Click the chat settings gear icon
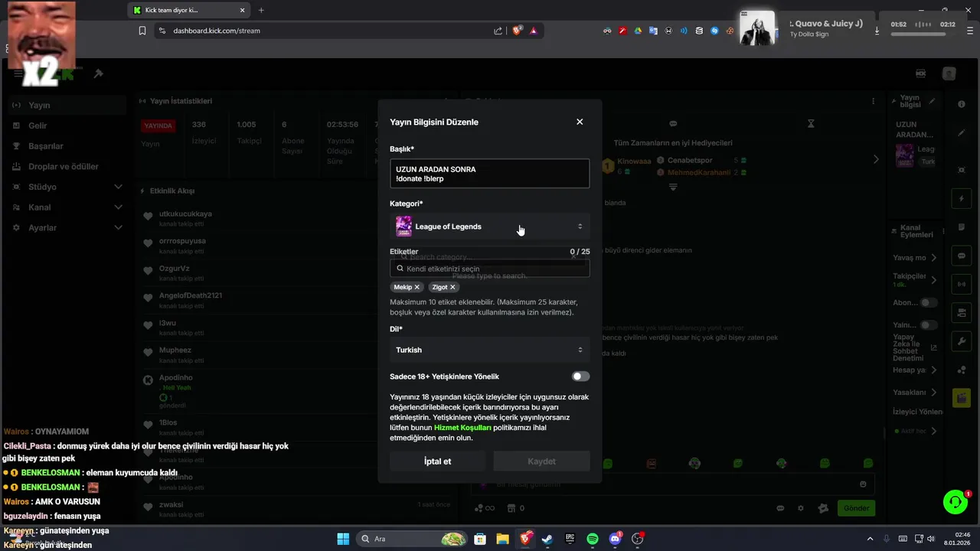Image resolution: width=980 pixels, height=551 pixels. pyautogui.click(x=801, y=508)
